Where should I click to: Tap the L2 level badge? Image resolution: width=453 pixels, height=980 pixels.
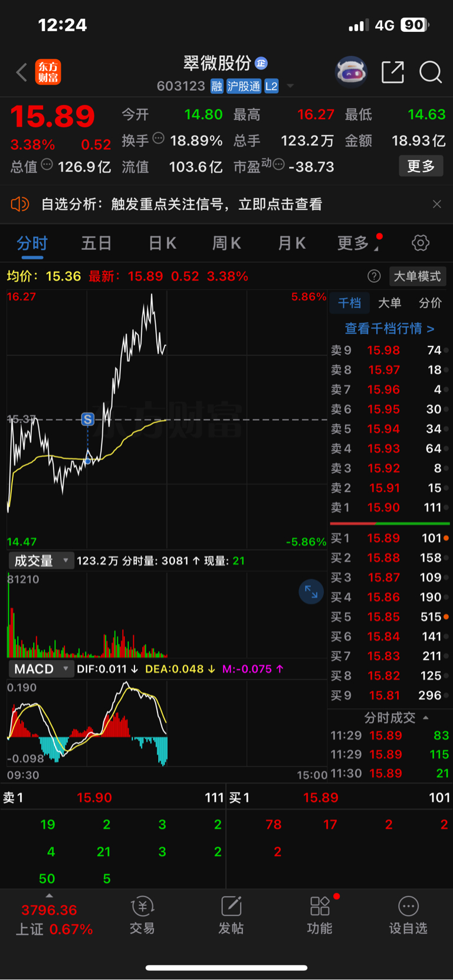(x=271, y=86)
